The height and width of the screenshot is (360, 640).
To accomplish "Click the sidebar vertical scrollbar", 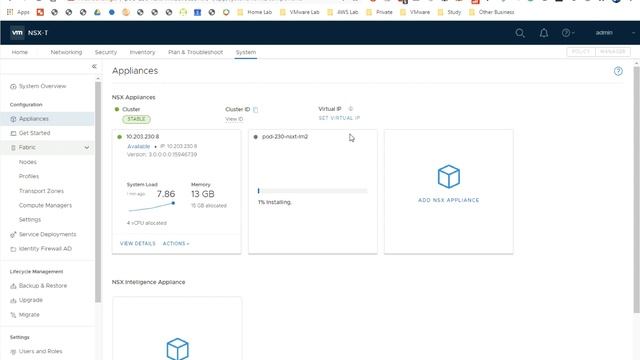I will coord(98,192).
